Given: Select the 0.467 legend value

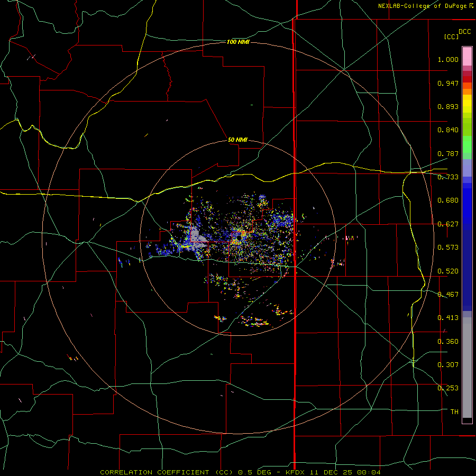Looking at the screenshot, I should pyautogui.click(x=448, y=295).
